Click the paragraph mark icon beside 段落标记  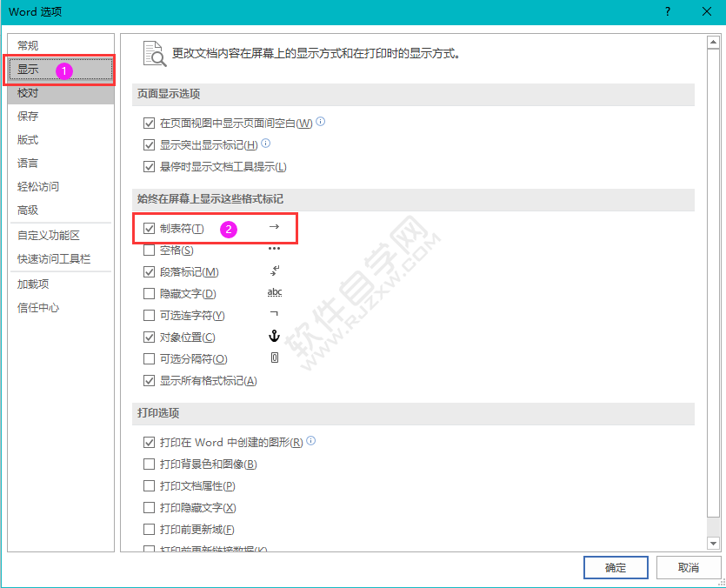point(275,271)
